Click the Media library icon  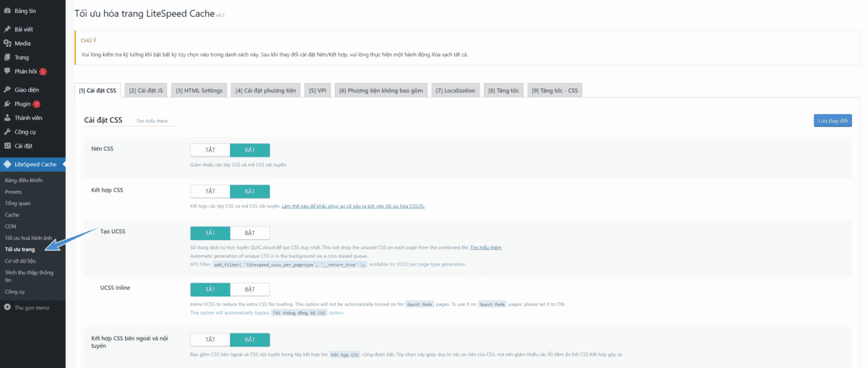click(x=7, y=43)
